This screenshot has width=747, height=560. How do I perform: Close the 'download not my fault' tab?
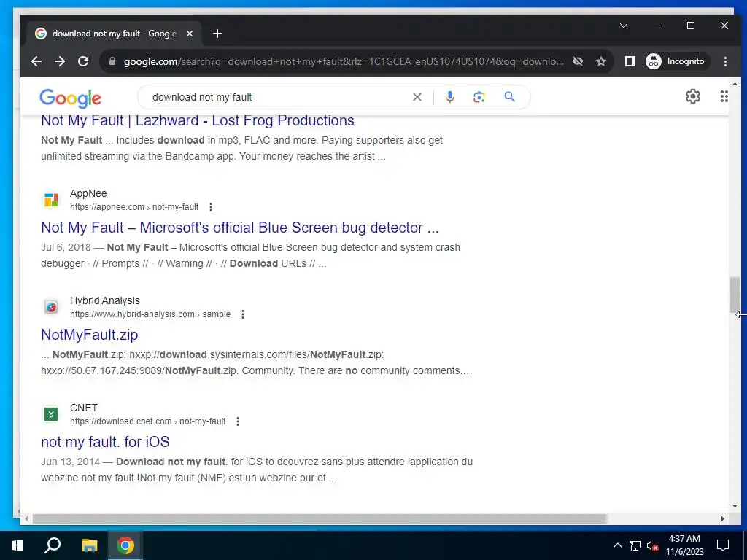click(190, 34)
